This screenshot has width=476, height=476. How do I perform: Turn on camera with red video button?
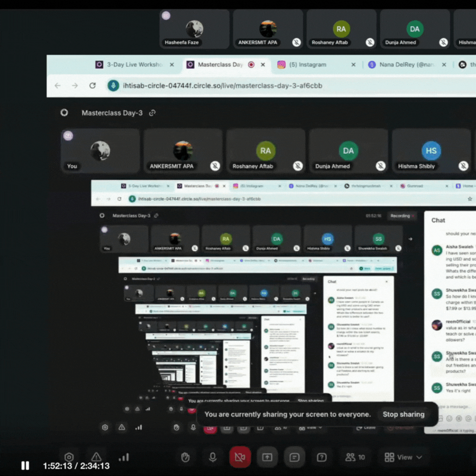point(240,457)
